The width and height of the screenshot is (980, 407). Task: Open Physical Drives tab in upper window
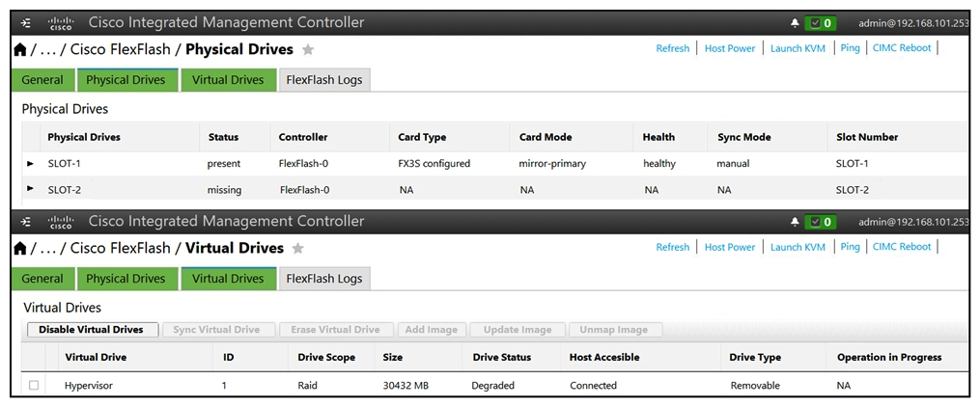[126, 80]
